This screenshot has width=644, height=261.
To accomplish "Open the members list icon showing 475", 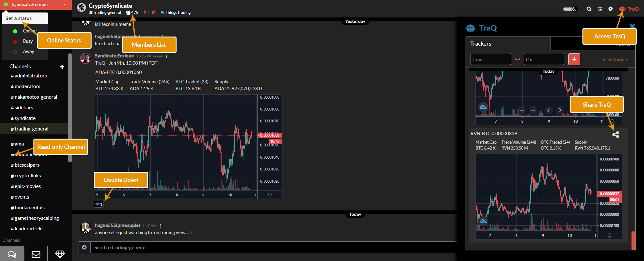I will [132, 12].
